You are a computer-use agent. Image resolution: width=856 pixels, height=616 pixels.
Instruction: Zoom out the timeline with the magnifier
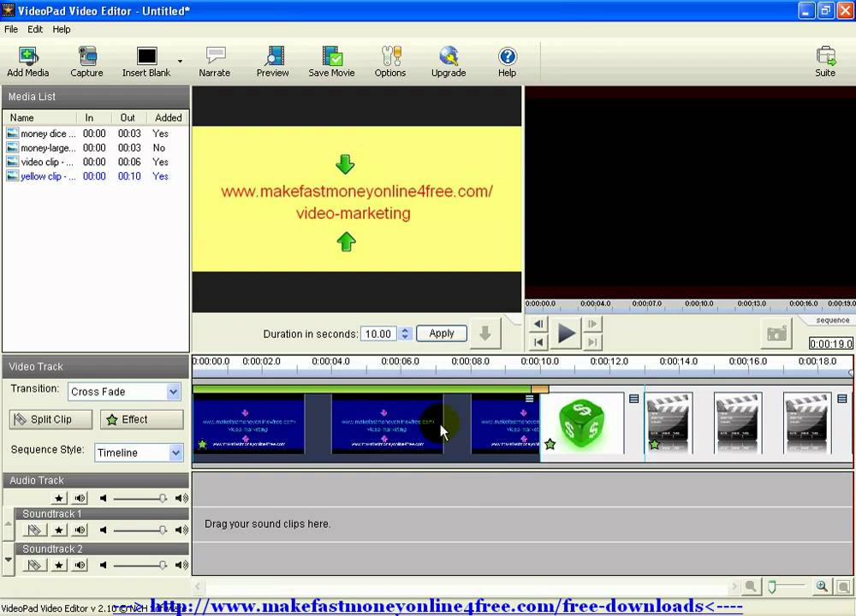coord(751,587)
